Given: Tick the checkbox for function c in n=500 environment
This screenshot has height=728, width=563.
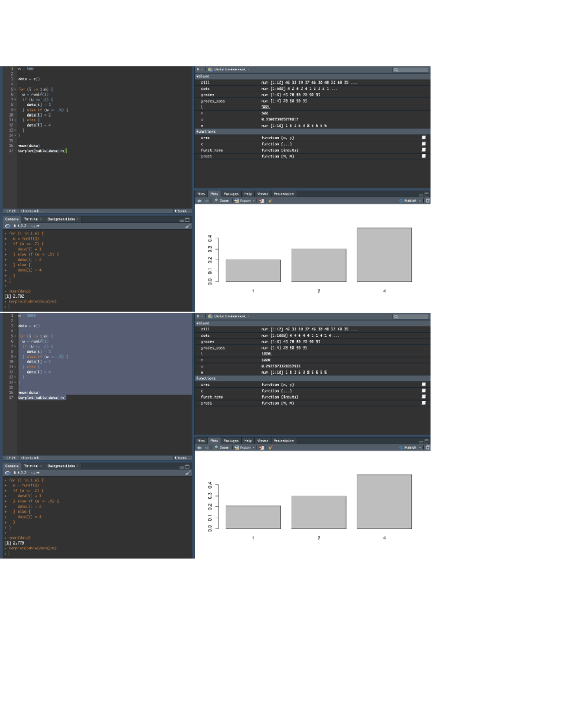Looking at the screenshot, I should point(424,144).
